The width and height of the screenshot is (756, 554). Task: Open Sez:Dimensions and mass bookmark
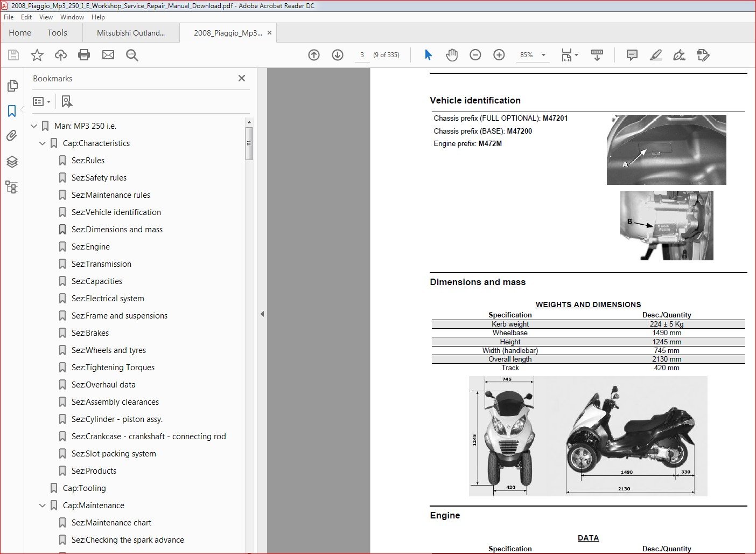tap(117, 230)
